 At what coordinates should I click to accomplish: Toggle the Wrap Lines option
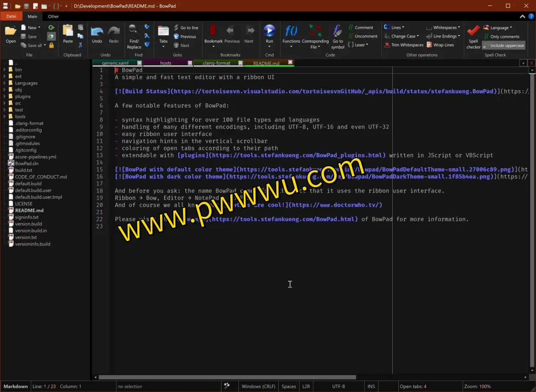click(430, 45)
